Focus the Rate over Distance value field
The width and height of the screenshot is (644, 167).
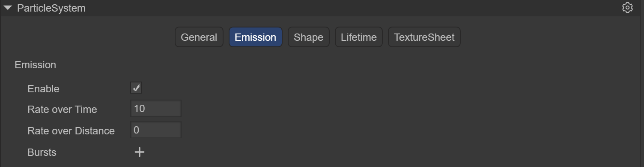pos(156,130)
